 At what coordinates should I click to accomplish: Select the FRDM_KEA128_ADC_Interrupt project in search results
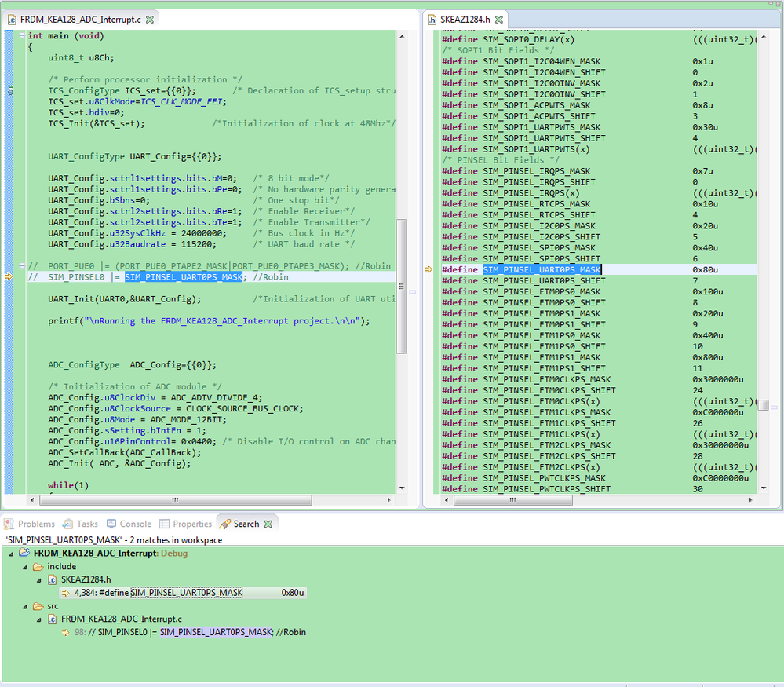pyautogui.click(x=111, y=554)
